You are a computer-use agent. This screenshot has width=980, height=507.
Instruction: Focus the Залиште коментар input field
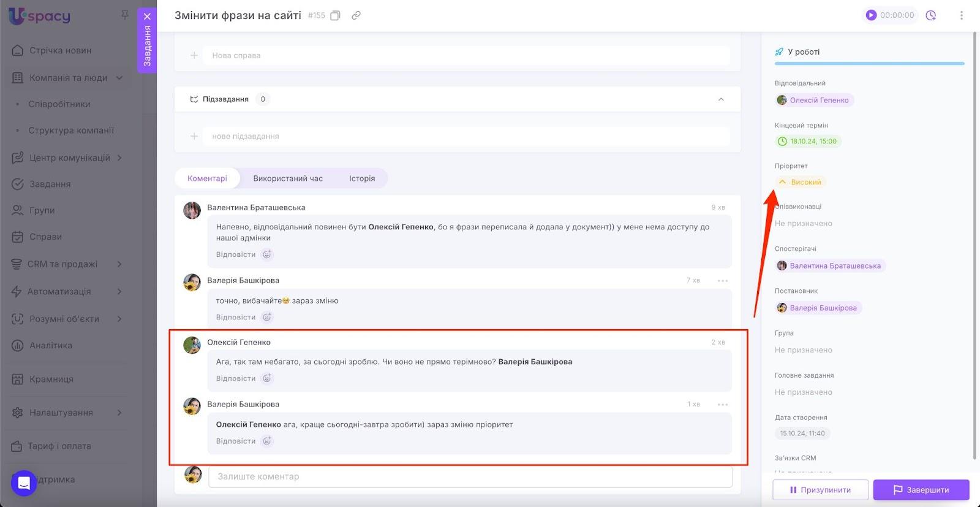[470, 476]
